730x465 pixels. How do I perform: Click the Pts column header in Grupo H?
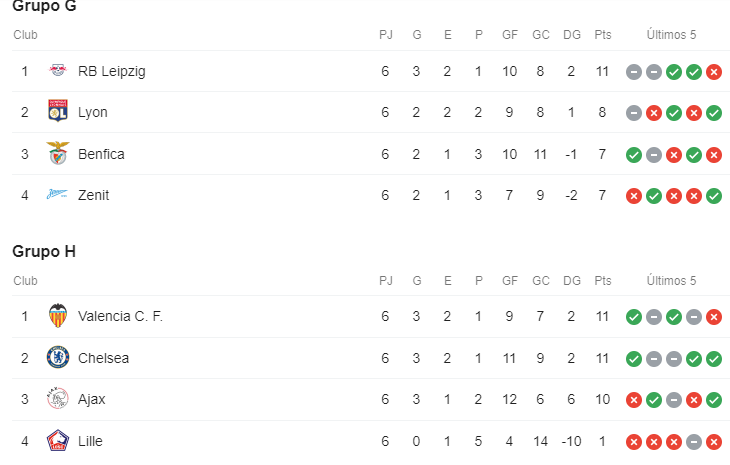(602, 281)
